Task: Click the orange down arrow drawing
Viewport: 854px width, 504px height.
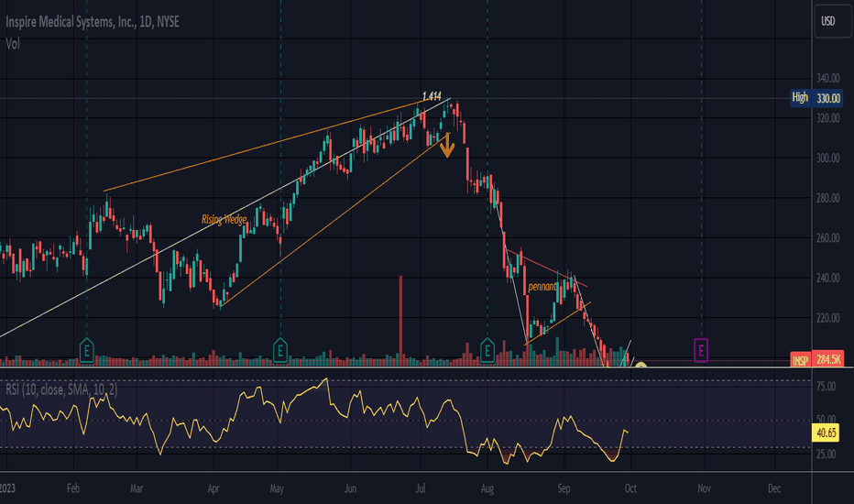Action: coord(447,145)
